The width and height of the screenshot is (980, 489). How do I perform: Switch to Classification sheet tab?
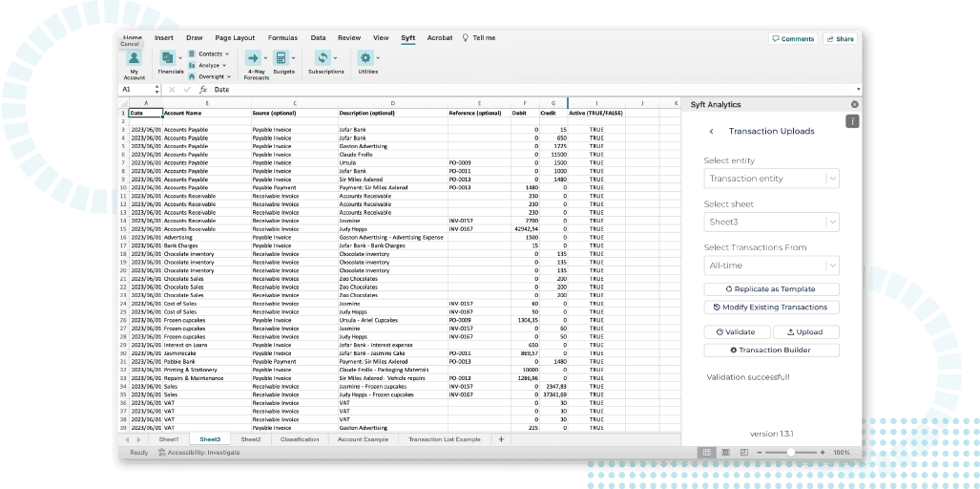point(300,439)
